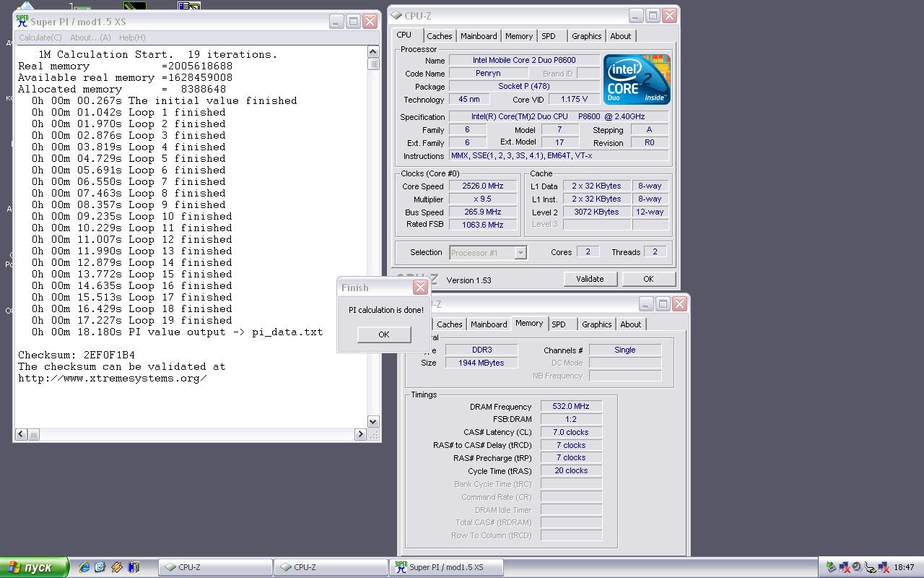Click Super PI horizontal scrollbar right arrow
This screenshot has height=578, width=924.
(360, 434)
